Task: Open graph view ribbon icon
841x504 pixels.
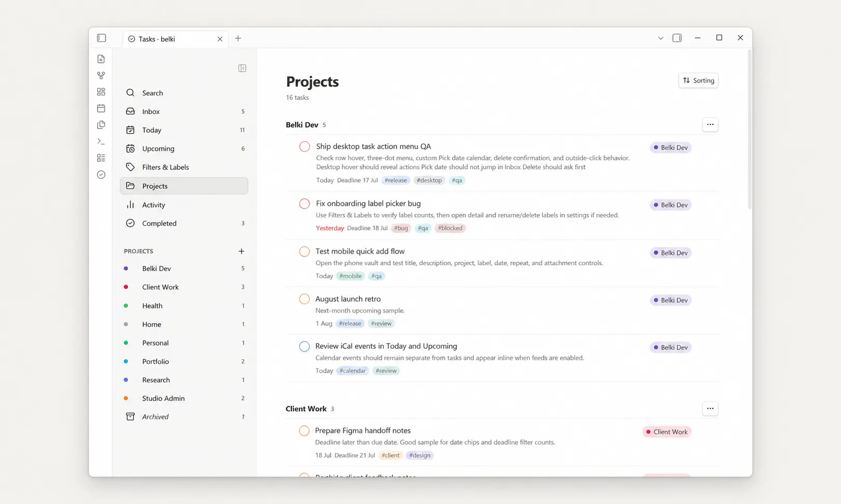Action: (101, 75)
